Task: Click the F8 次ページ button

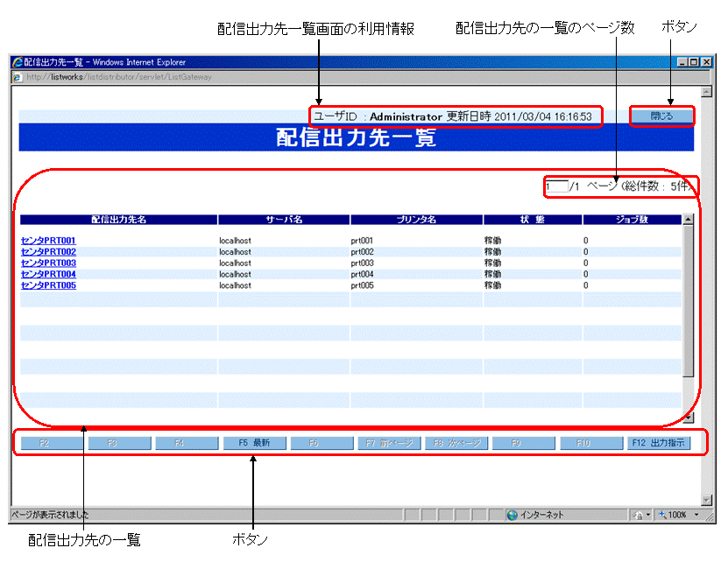Action: (456, 443)
